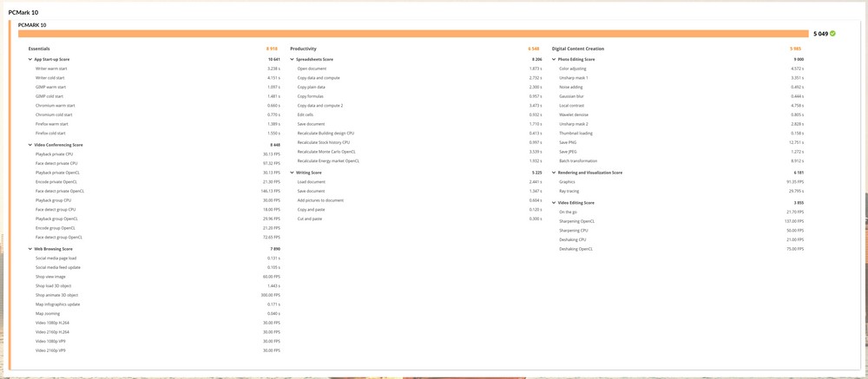
Task: Select Web Browsing score value 7 890
Action: click(x=274, y=249)
